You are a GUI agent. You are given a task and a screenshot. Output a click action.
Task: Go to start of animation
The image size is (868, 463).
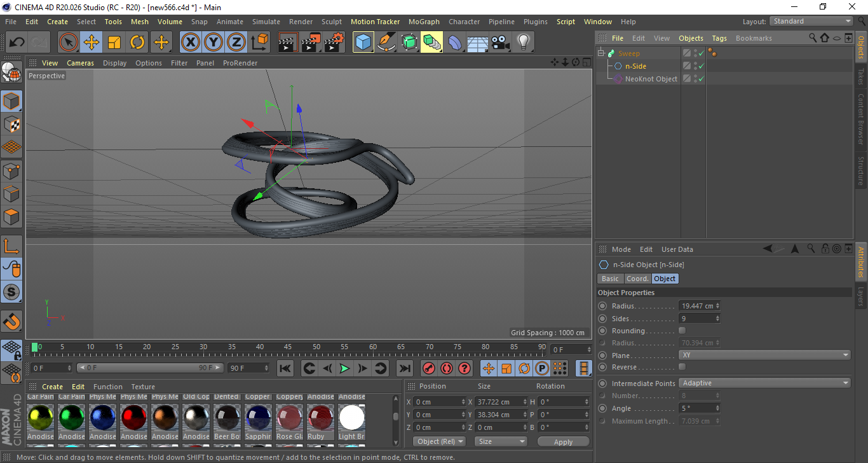point(286,368)
